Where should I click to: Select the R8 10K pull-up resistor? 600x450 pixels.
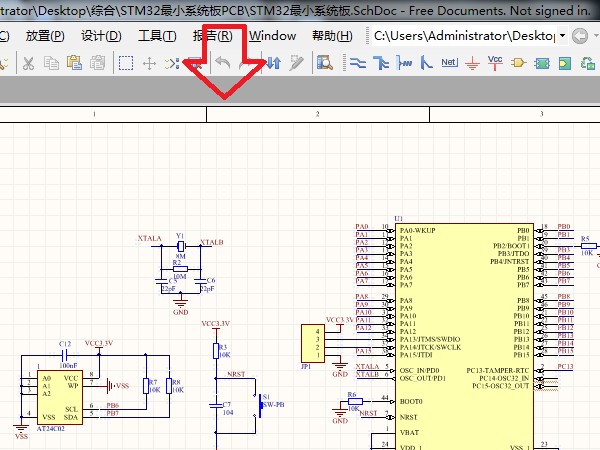pyautogui.click(x=169, y=386)
